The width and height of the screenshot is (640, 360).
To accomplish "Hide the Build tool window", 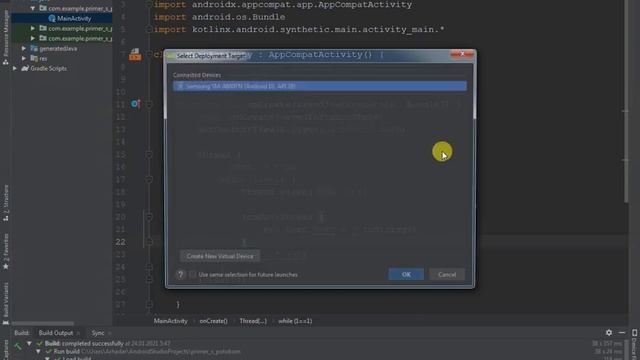I will [x=622, y=333].
